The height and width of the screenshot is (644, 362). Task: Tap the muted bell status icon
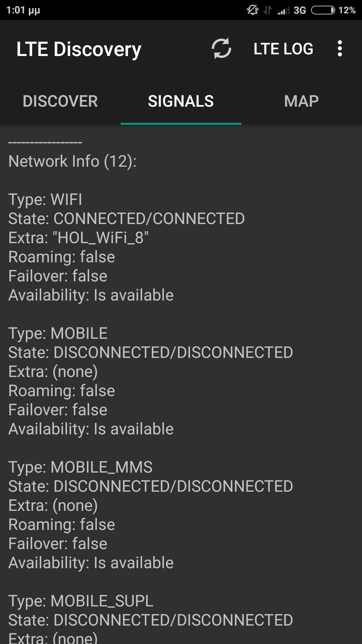point(252,10)
